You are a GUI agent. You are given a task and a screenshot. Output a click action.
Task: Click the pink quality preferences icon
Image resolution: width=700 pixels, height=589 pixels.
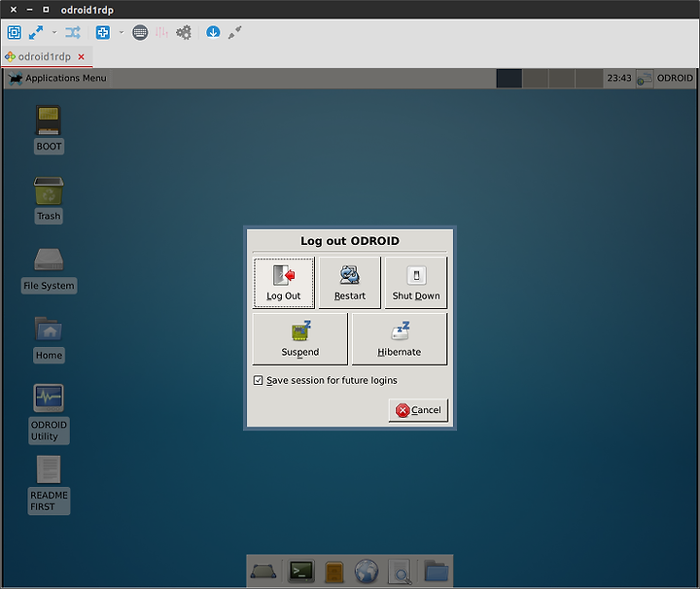tap(161, 33)
